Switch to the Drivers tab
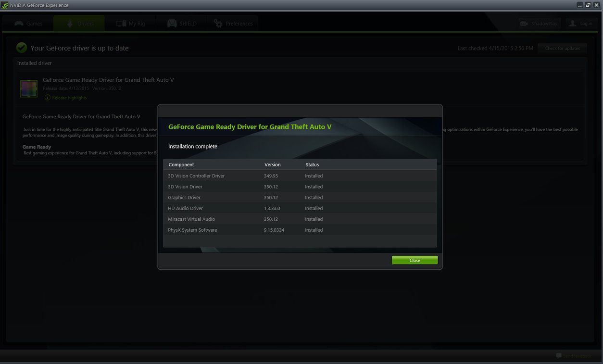The image size is (603, 364). point(79,23)
